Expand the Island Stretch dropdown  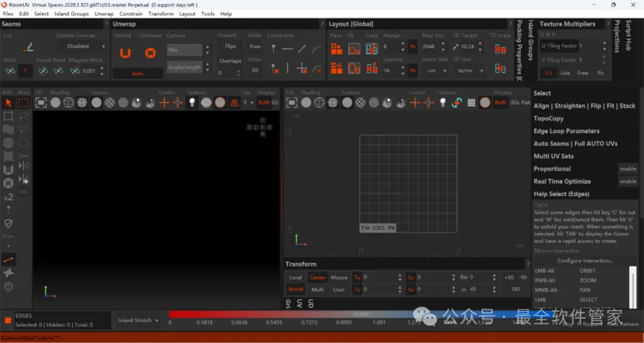tap(138, 320)
